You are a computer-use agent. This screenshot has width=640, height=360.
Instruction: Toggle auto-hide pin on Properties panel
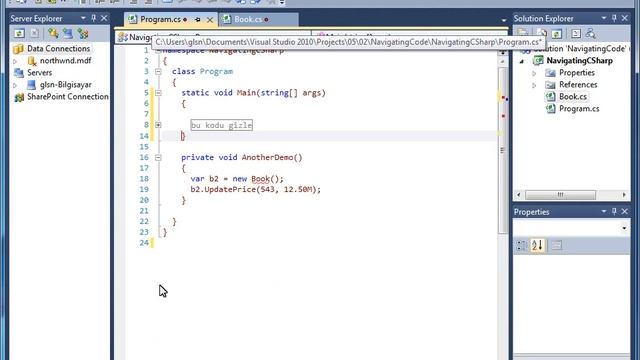pos(614,212)
